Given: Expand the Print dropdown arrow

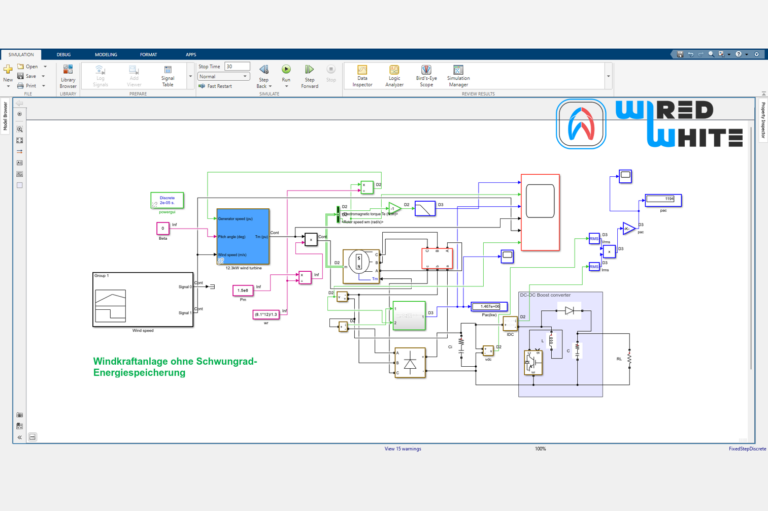Looking at the screenshot, I should coord(44,85).
